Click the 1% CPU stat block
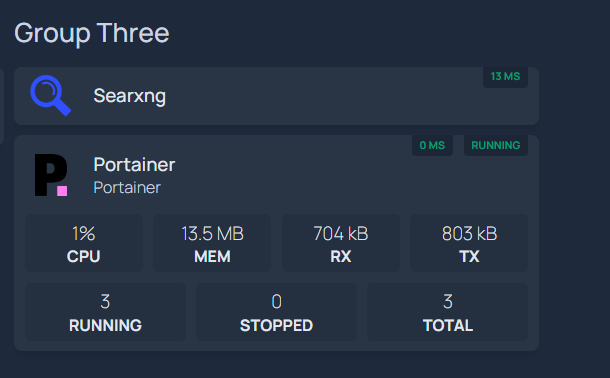 pos(84,243)
